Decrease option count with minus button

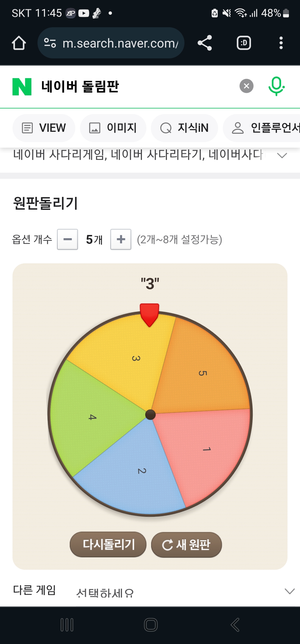pos(67,239)
